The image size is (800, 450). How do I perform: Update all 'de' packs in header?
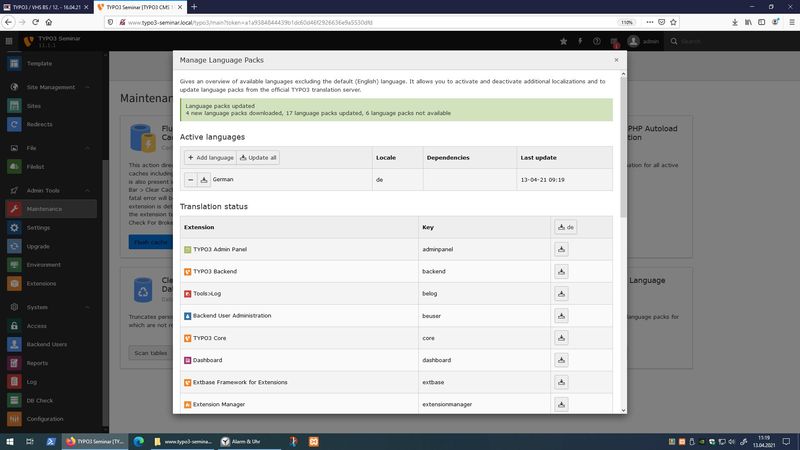[566, 227]
